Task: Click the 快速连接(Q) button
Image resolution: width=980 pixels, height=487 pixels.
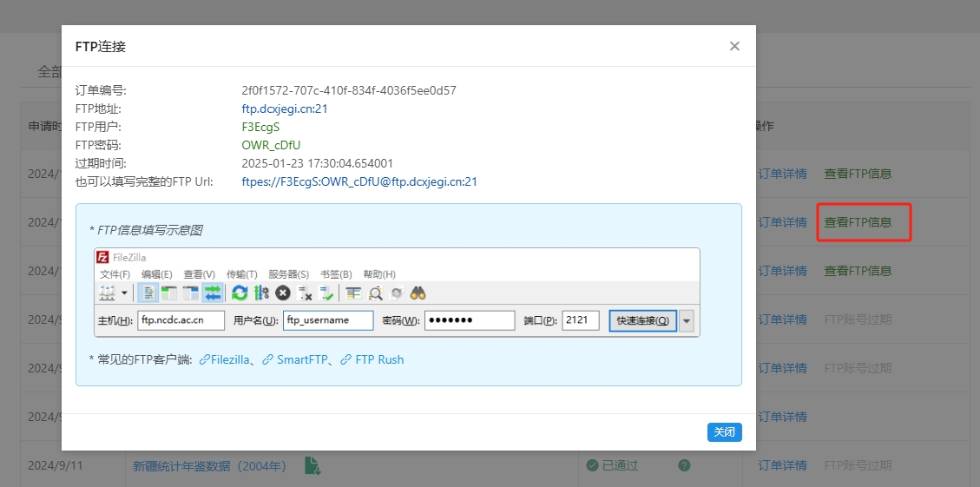Action: pos(642,320)
